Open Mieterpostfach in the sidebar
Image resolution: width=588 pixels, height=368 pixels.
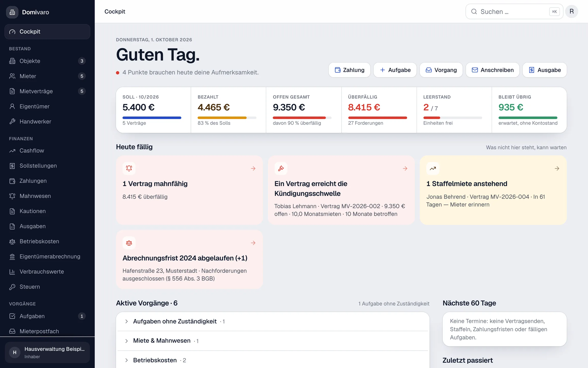pos(47,331)
